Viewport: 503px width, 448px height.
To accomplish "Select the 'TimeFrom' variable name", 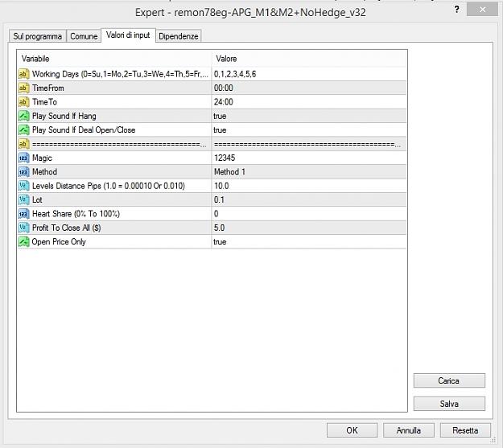I will tap(48, 88).
